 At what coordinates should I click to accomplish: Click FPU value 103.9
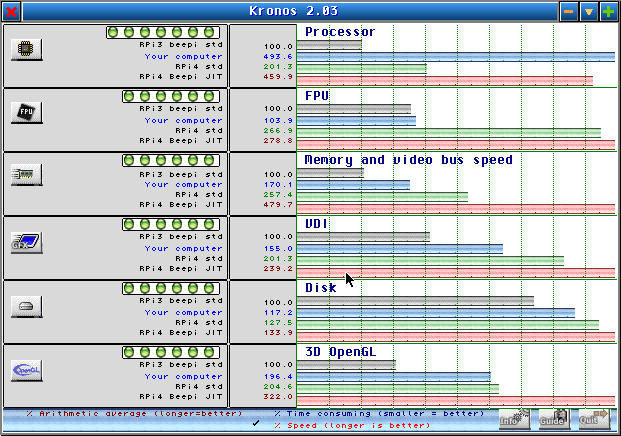tap(278, 120)
